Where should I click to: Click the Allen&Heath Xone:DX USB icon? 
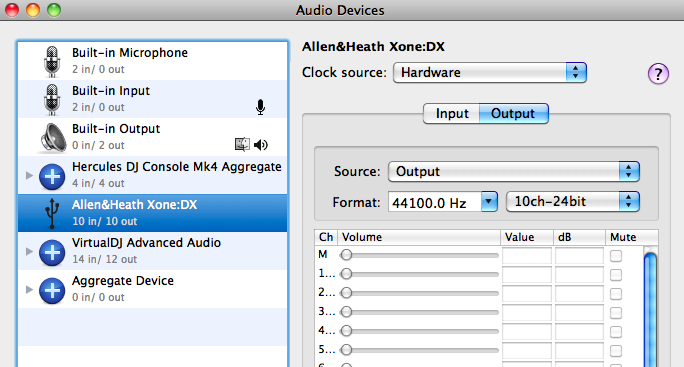(x=52, y=213)
